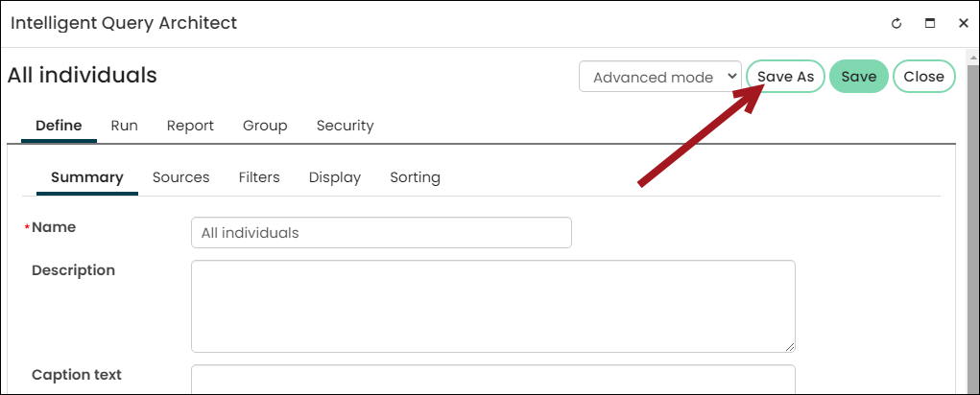This screenshot has height=395, width=980.
Task: Open the Sorting sub-tab
Action: pos(415,177)
